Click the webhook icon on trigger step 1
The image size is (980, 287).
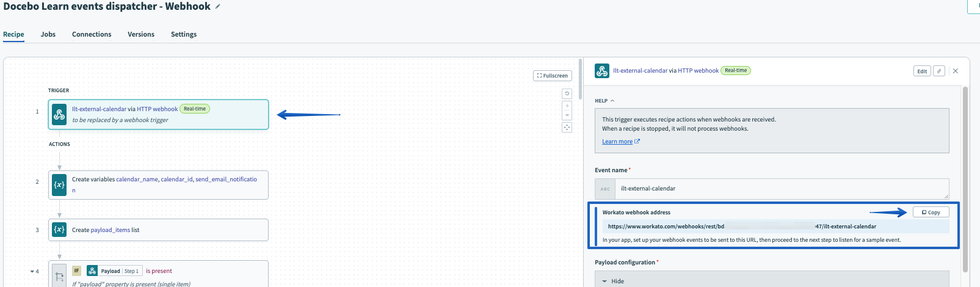pos(59,114)
